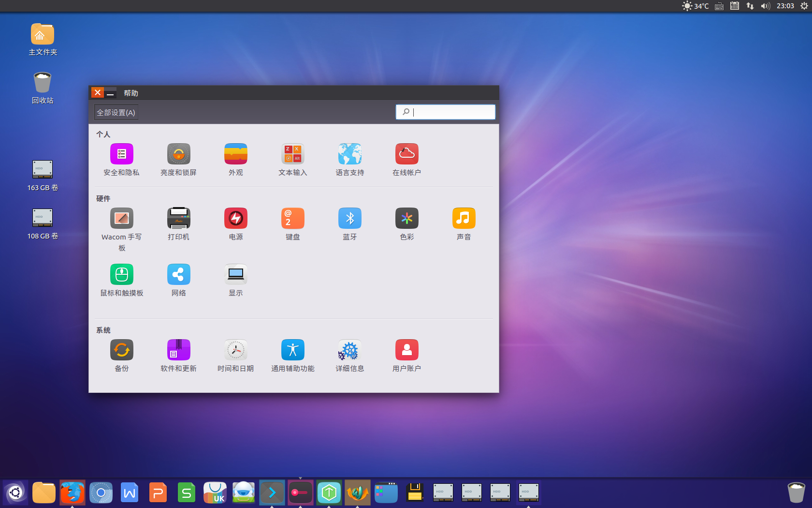Open 用户账户 settings
The width and height of the screenshot is (812, 508).
point(407,356)
